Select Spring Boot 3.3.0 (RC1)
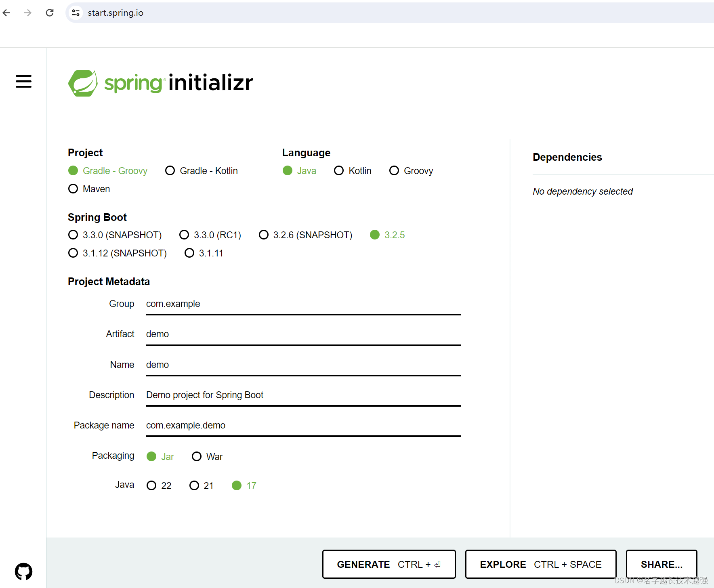The image size is (714, 588). [x=210, y=235]
